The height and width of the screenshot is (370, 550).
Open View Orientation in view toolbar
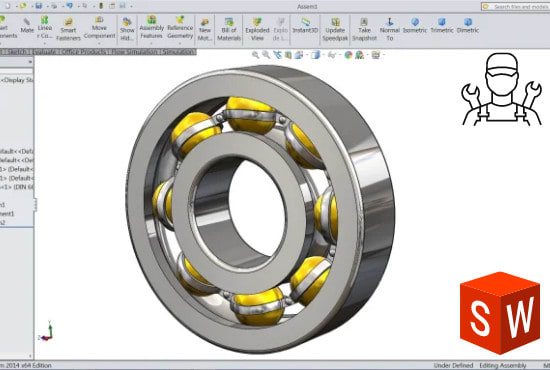(x=299, y=55)
